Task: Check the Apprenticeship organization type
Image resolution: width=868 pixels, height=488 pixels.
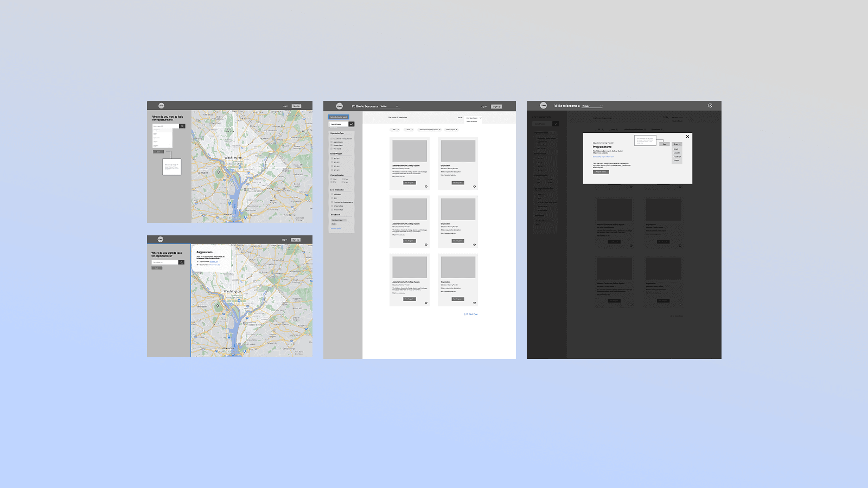Action: pos(331,142)
